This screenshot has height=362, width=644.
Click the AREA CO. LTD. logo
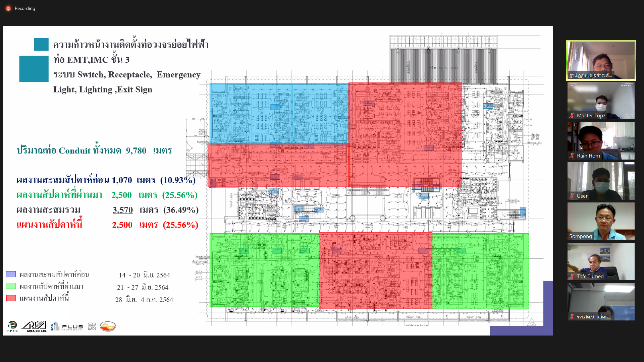[35, 326]
